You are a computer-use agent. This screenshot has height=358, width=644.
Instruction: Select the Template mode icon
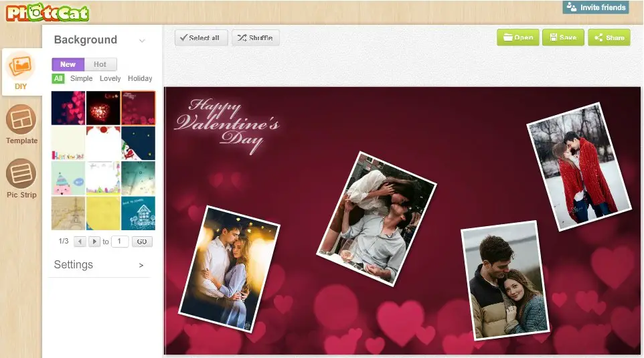point(21,120)
